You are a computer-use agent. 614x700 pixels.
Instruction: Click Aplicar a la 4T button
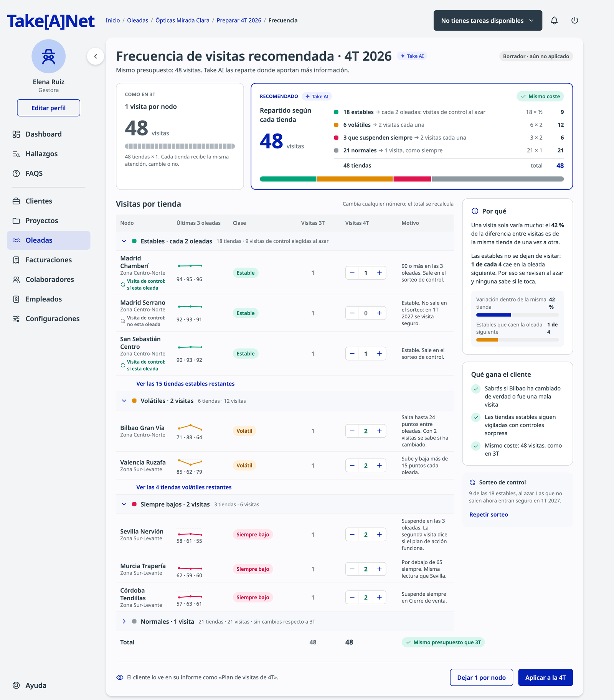coord(545,677)
